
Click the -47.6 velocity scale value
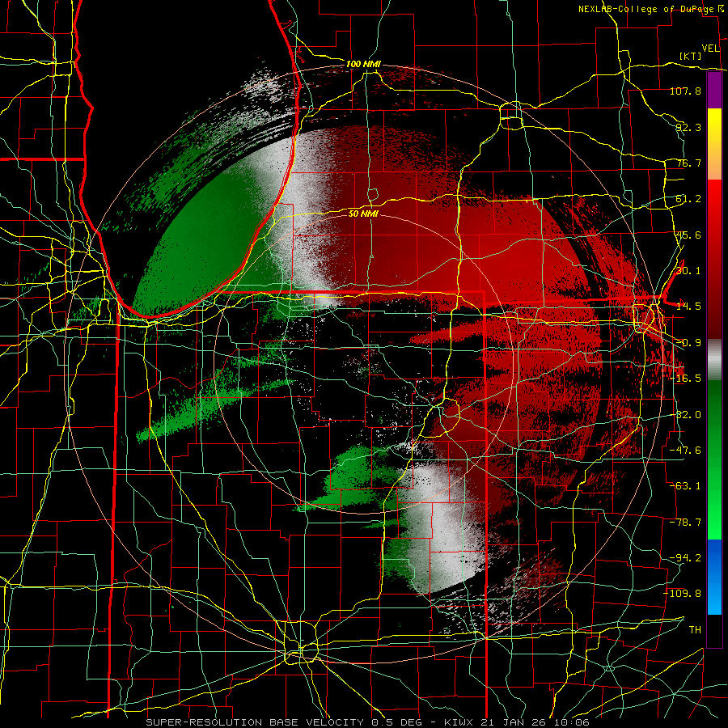685,451
